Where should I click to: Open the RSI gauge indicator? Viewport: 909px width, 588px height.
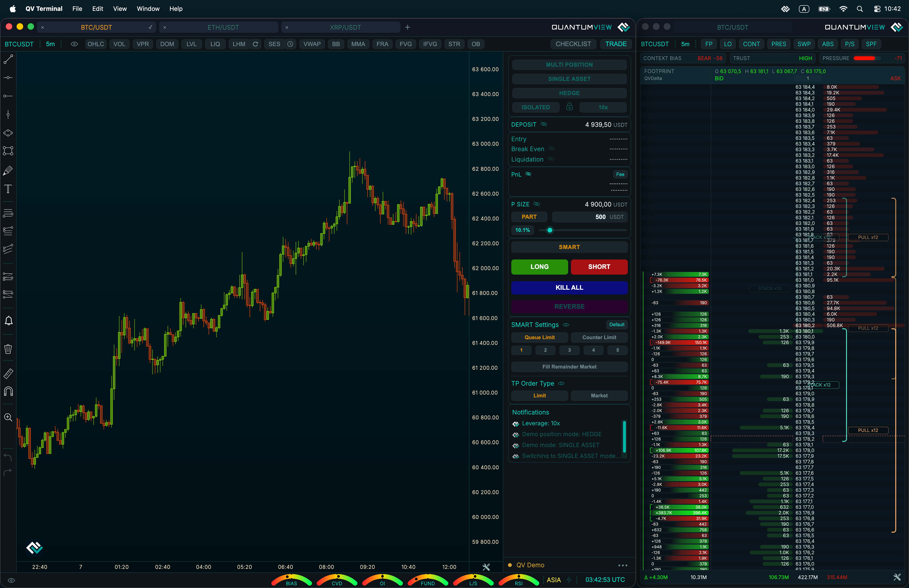point(519,580)
